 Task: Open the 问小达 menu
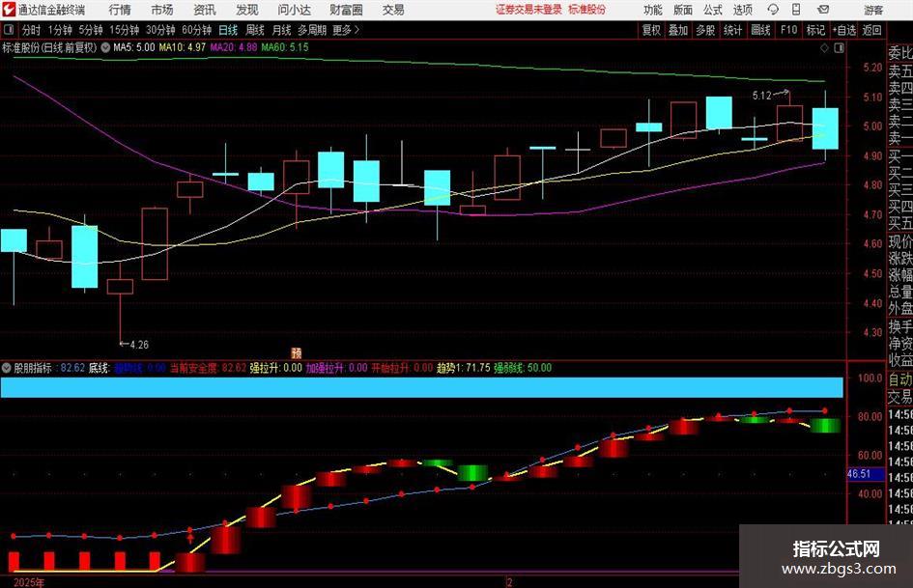point(294,10)
